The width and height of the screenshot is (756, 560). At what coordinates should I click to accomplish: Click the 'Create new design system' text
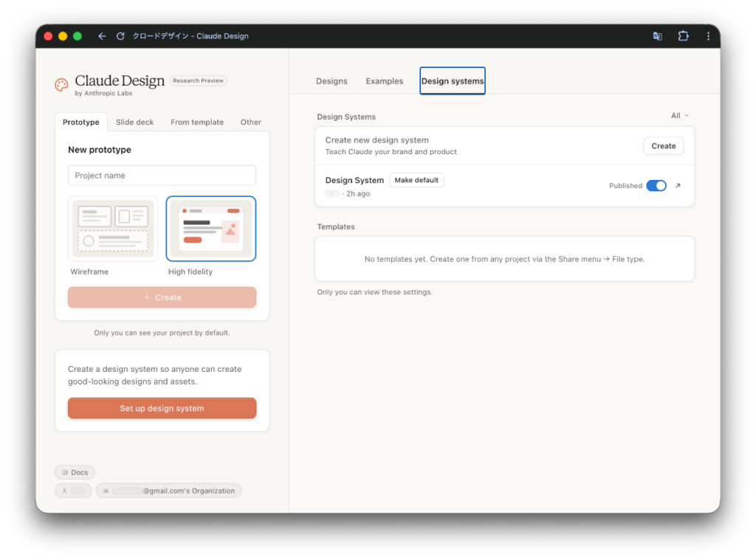coord(377,140)
